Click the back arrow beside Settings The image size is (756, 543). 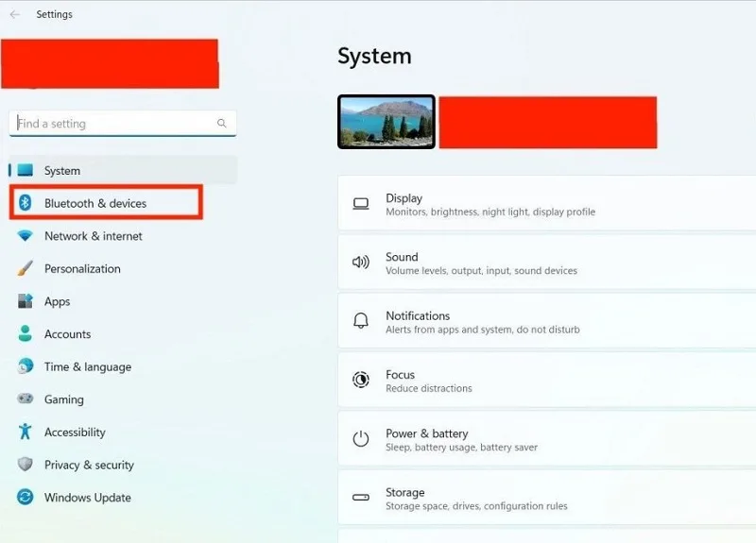[15, 14]
